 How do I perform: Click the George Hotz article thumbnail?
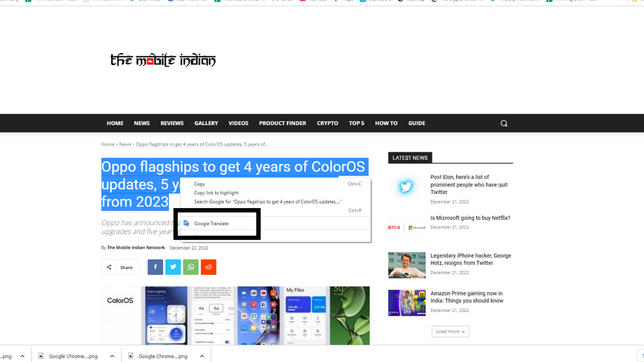407,265
